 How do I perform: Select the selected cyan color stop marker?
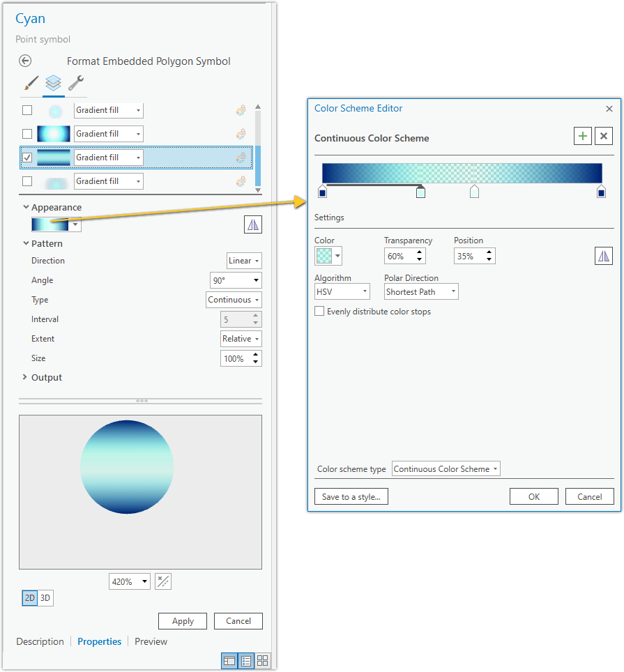click(421, 191)
